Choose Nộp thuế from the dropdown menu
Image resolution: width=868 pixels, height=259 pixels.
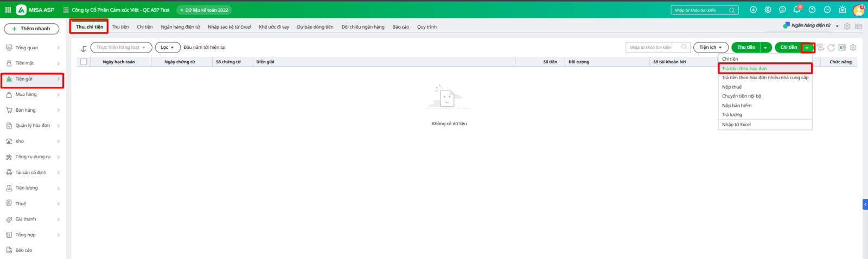pyautogui.click(x=731, y=87)
